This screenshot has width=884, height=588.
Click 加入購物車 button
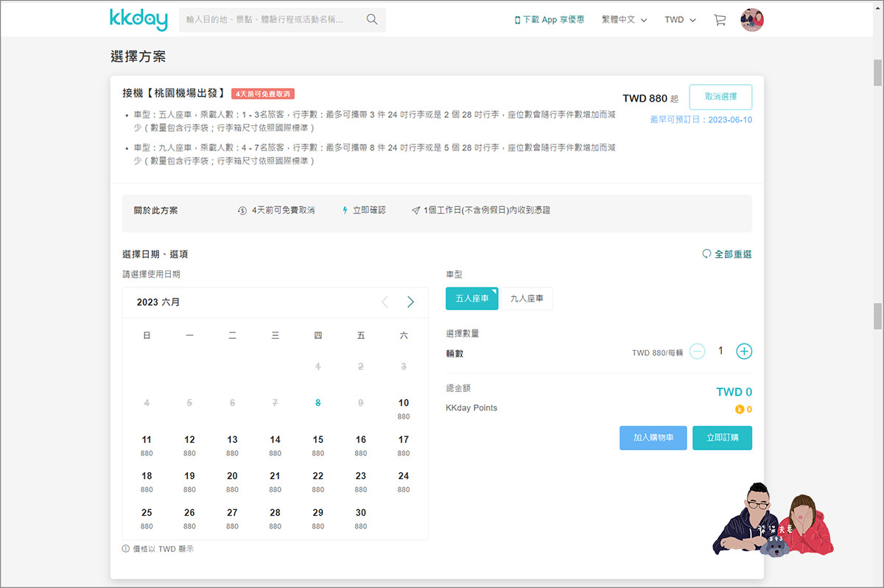coord(653,438)
